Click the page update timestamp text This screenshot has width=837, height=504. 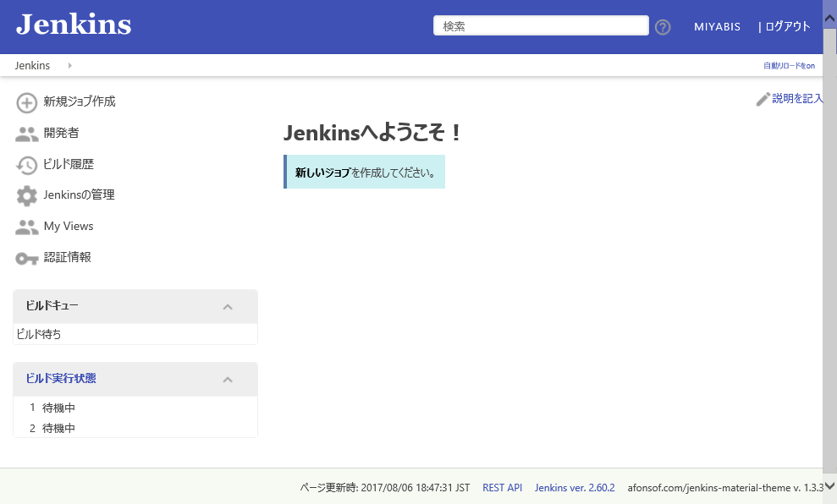coord(385,487)
